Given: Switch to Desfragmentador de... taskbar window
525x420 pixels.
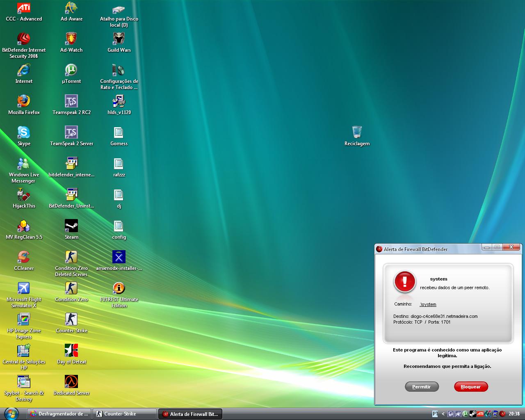Looking at the screenshot, I should (59, 414).
